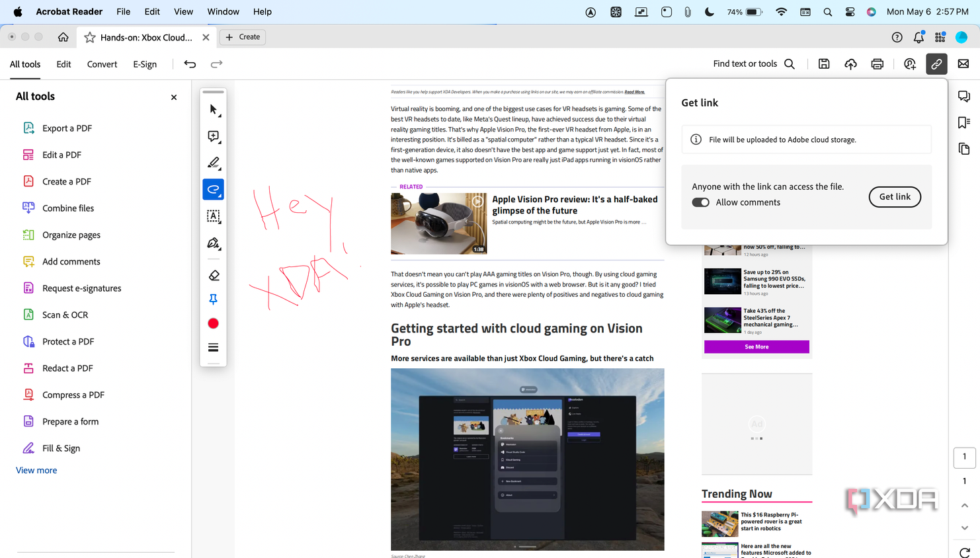980x558 pixels.
Task: Upload file to cloud storage
Action: (x=850, y=64)
